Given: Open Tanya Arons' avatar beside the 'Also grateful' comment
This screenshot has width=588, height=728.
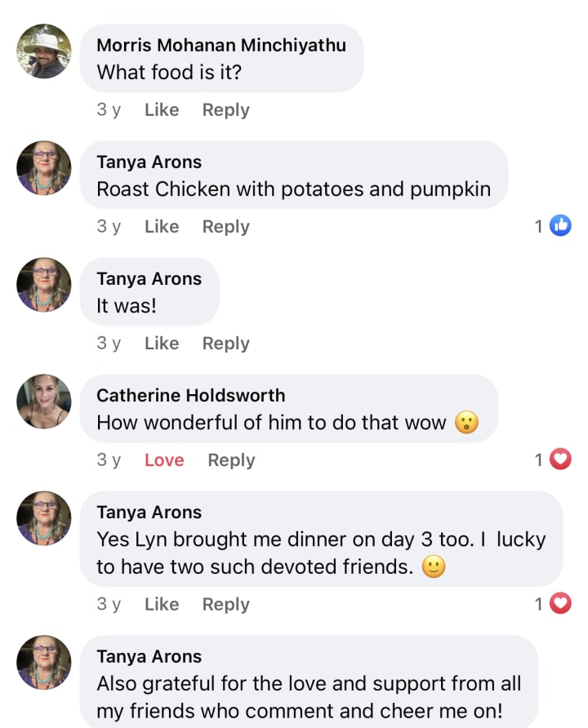Looking at the screenshot, I should [x=44, y=663].
